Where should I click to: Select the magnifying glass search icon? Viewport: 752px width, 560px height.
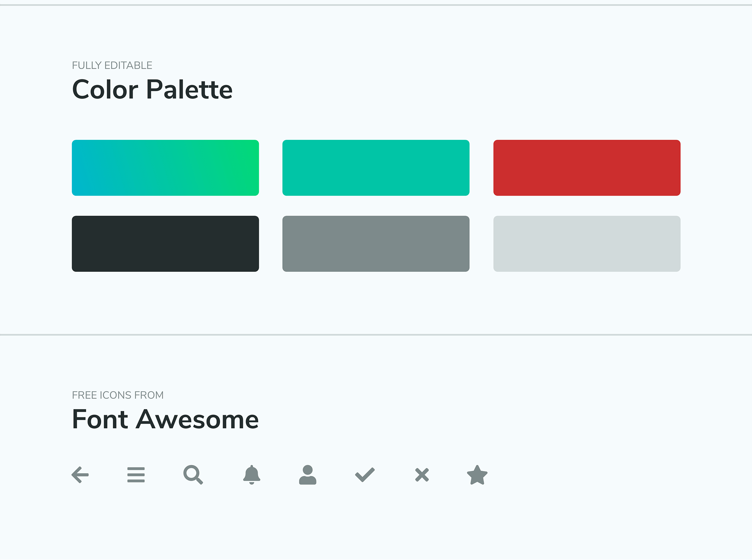(193, 475)
